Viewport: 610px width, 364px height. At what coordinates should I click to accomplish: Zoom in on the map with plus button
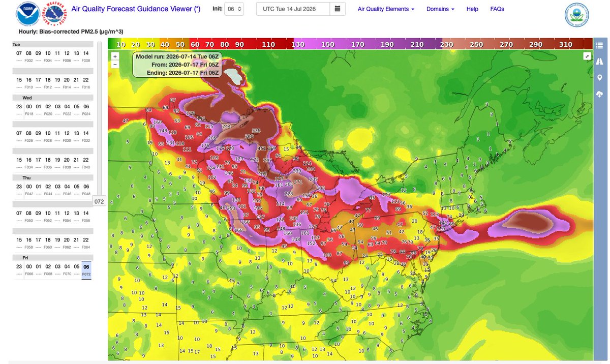(115, 56)
